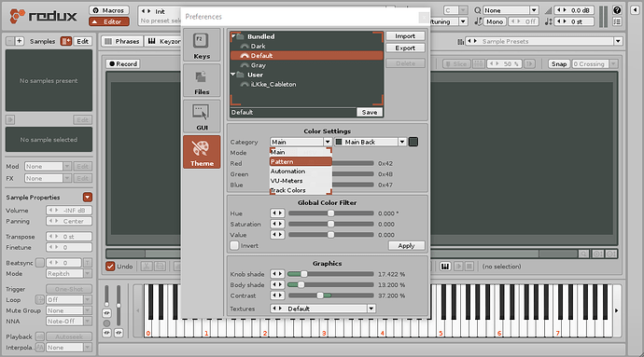644x357 pixels.
Task: Click the help question mark icon
Action: [617, 10]
